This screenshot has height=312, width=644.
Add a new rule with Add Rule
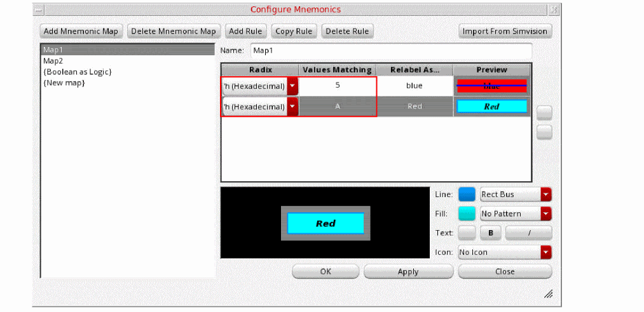[x=245, y=31]
